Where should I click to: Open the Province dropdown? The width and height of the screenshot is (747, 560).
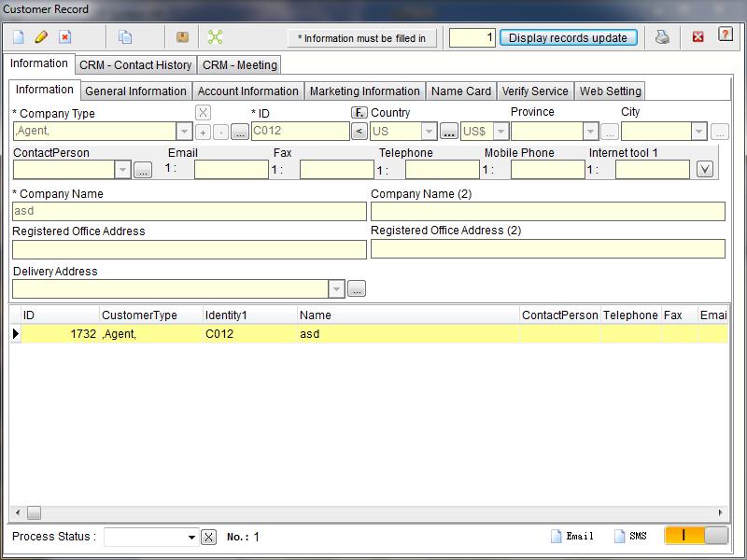pos(590,132)
